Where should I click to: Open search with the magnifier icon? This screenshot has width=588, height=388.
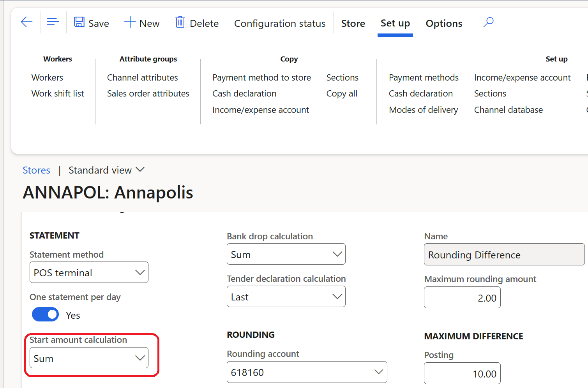click(x=488, y=23)
